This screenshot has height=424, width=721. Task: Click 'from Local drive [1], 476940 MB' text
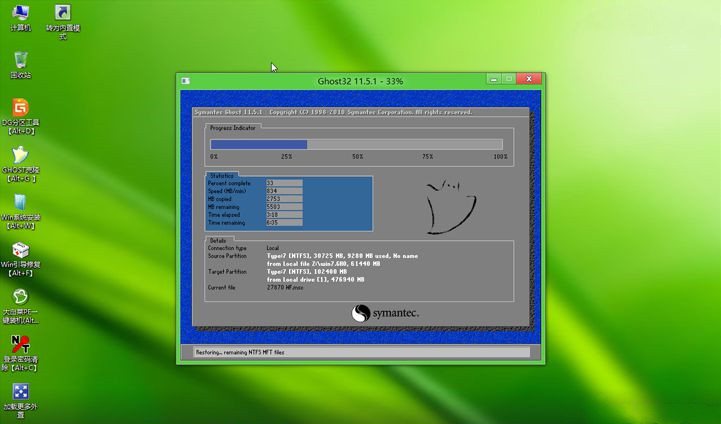[x=315, y=280]
